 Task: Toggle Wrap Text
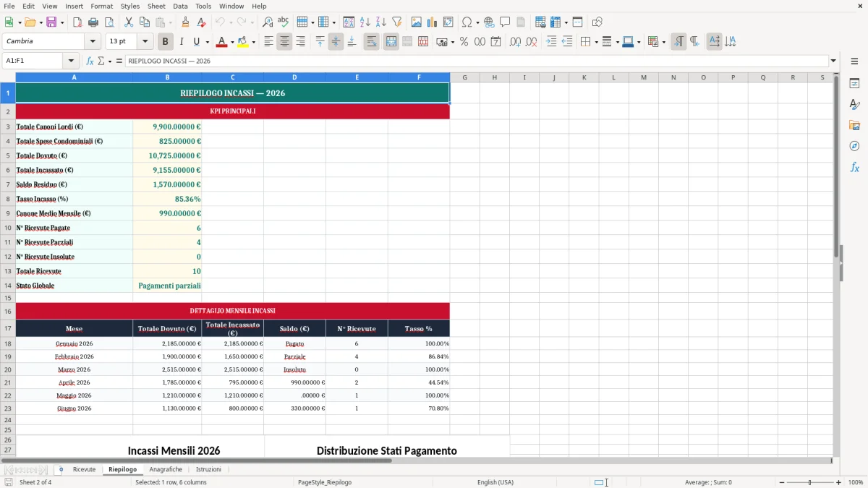tap(371, 42)
